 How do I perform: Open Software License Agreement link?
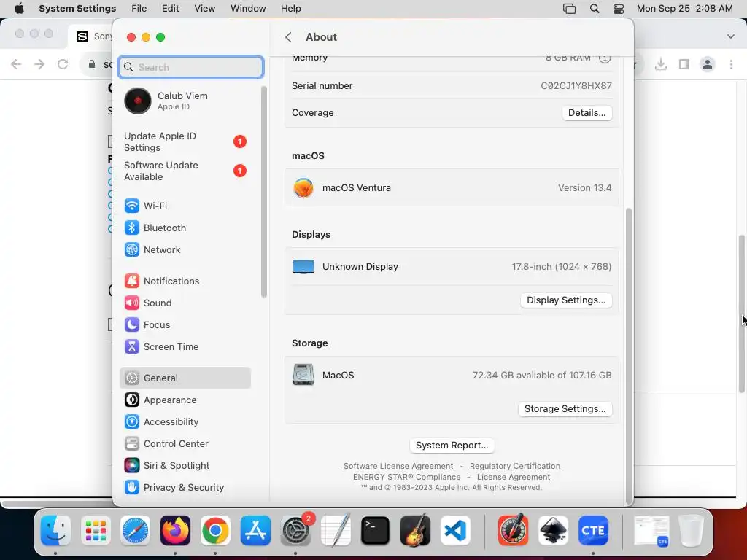pyautogui.click(x=398, y=466)
